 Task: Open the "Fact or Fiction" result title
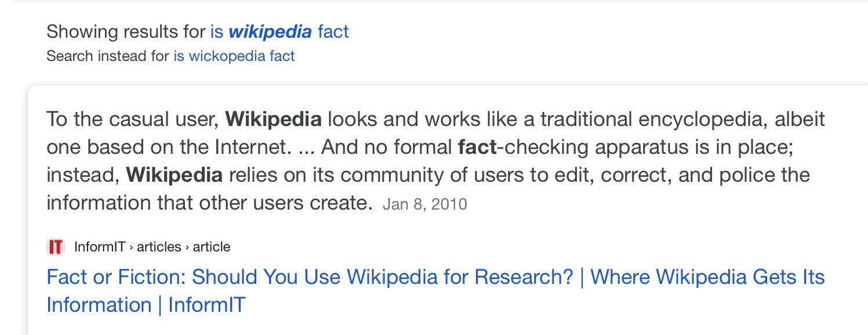[x=309, y=277]
